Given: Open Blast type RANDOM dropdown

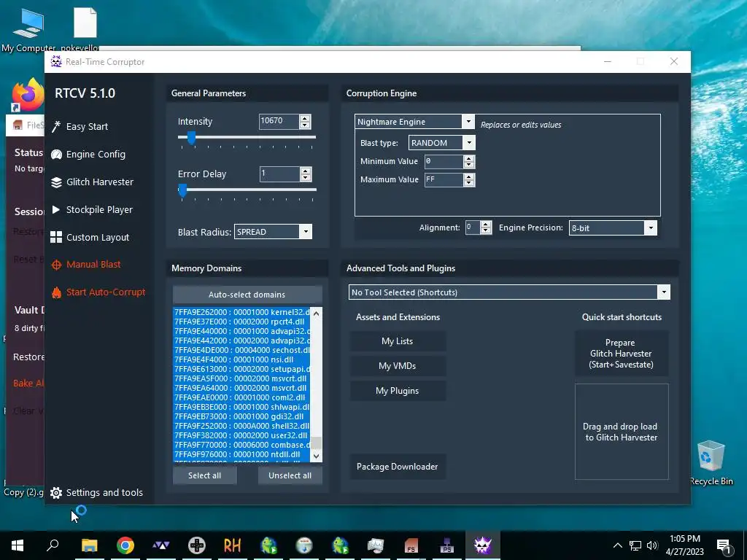Looking at the screenshot, I should pyautogui.click(x=469, y=142).
